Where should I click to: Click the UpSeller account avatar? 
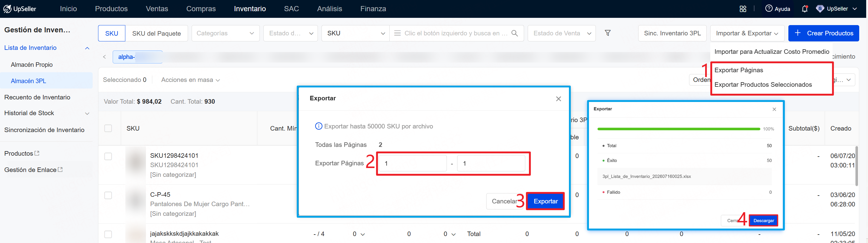click(820, 9)
